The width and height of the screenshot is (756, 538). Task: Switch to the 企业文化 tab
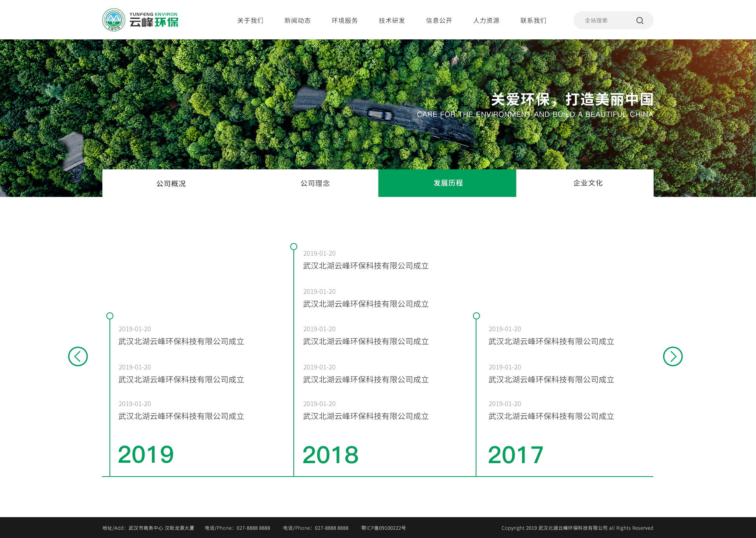tap(588, 183)
